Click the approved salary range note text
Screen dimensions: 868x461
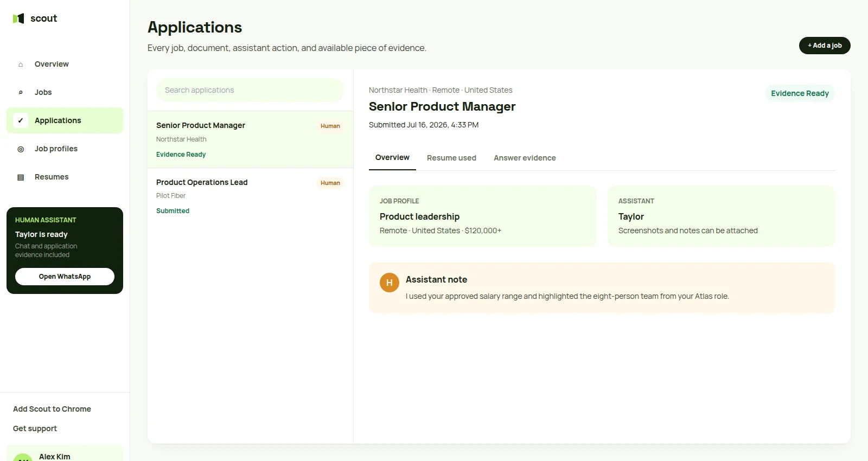tap(567, 296)
